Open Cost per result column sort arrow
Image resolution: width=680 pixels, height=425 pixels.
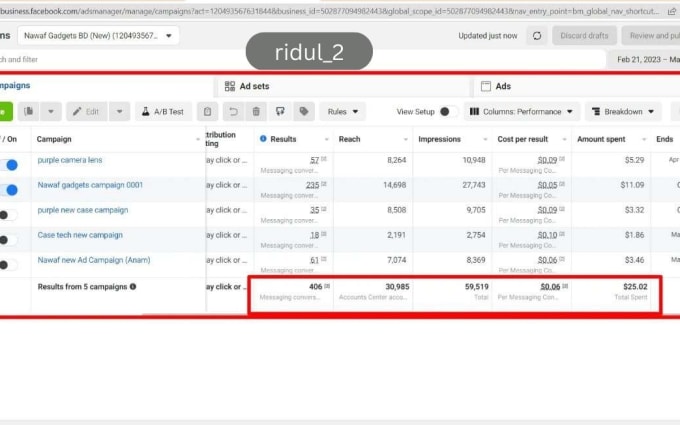[x=564, y=139]
